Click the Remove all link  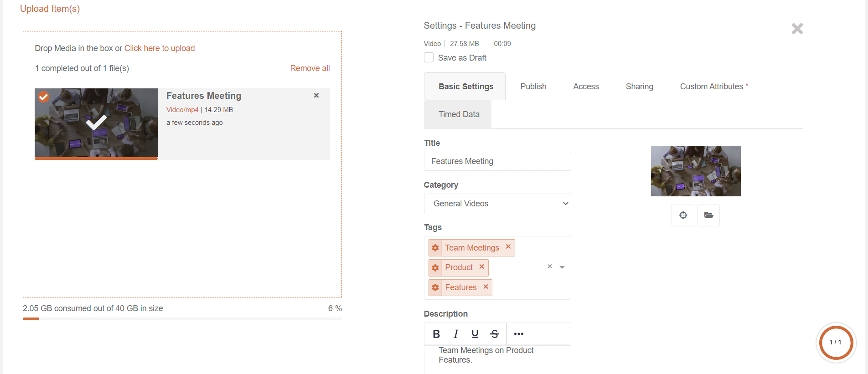(310, 68)
